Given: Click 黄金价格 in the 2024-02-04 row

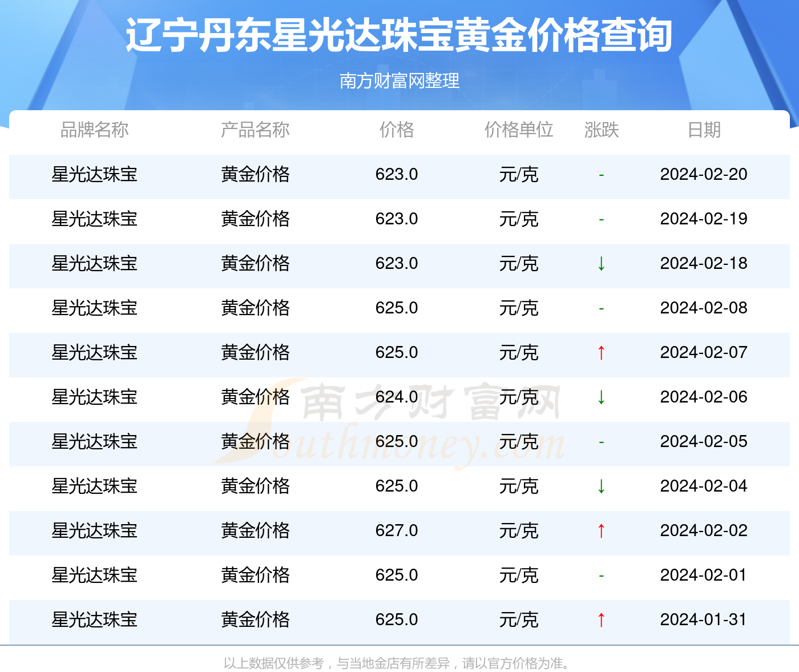Looking at the screenshot, I should point(255,486).
